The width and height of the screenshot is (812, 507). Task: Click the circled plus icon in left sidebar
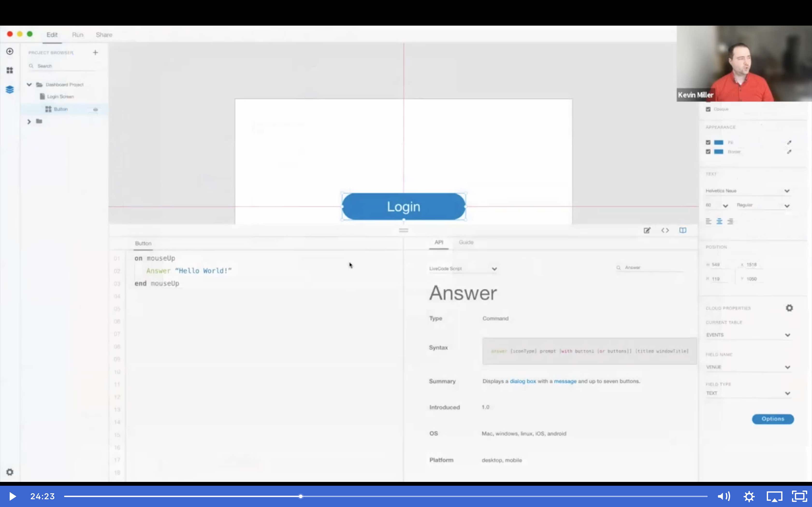click(x=10, y=51)
